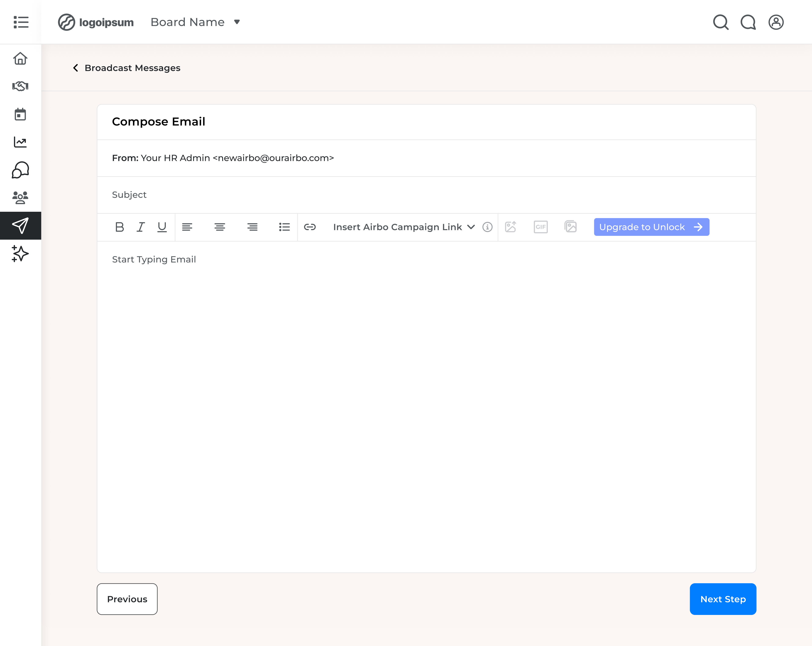Image resolution: width=812 pixels, height=646 pixels.
Task: Click the chat bubble icon in the sidebar
Action: pyautogui.click(x=20, y=170)
